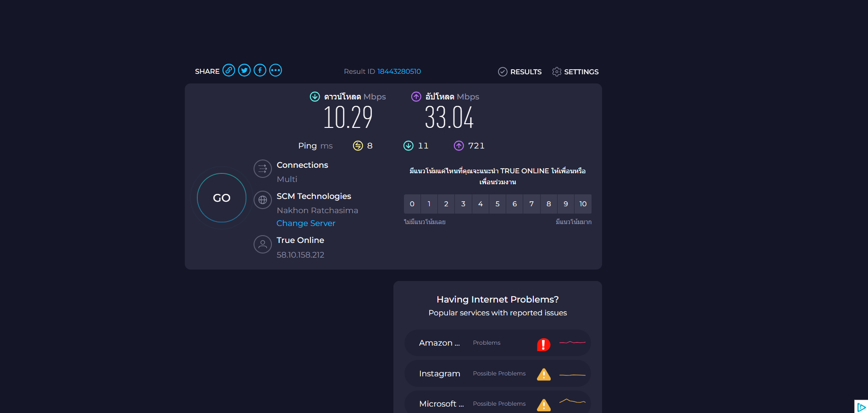The width and height of the screenshot is (868, 413).
Task: Click the Instagram outage trend graph
Action: 572,375
